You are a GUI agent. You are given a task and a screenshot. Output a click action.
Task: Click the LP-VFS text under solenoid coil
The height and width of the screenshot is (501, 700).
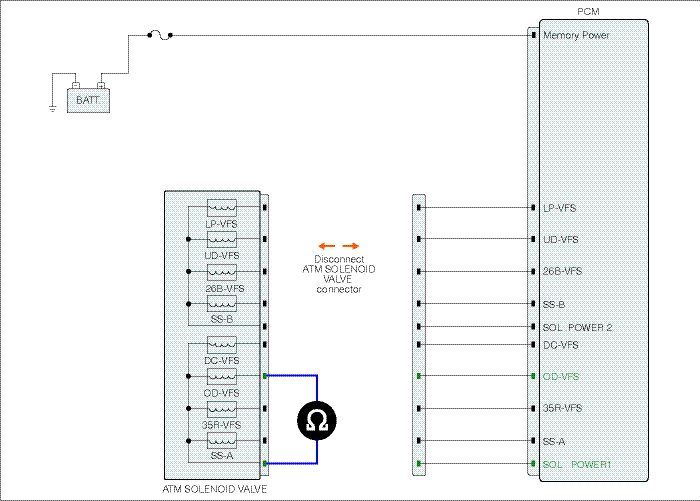221,224
